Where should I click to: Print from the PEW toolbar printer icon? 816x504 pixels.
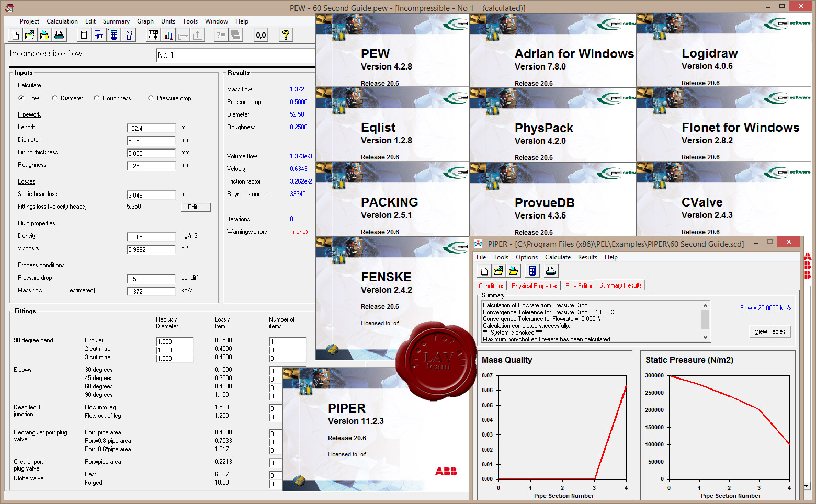point(59,35)
